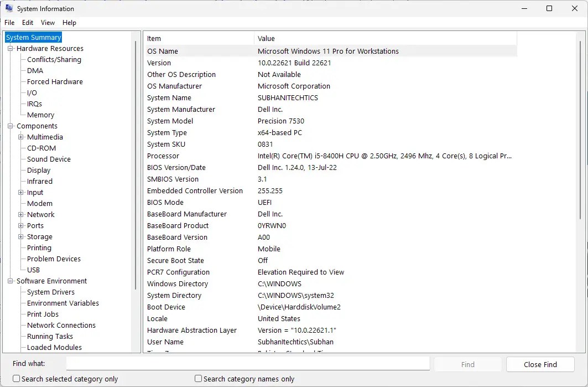The image size is (588, 387).
Task: Select System Summary in the tree
Action: tap(33, 37)
